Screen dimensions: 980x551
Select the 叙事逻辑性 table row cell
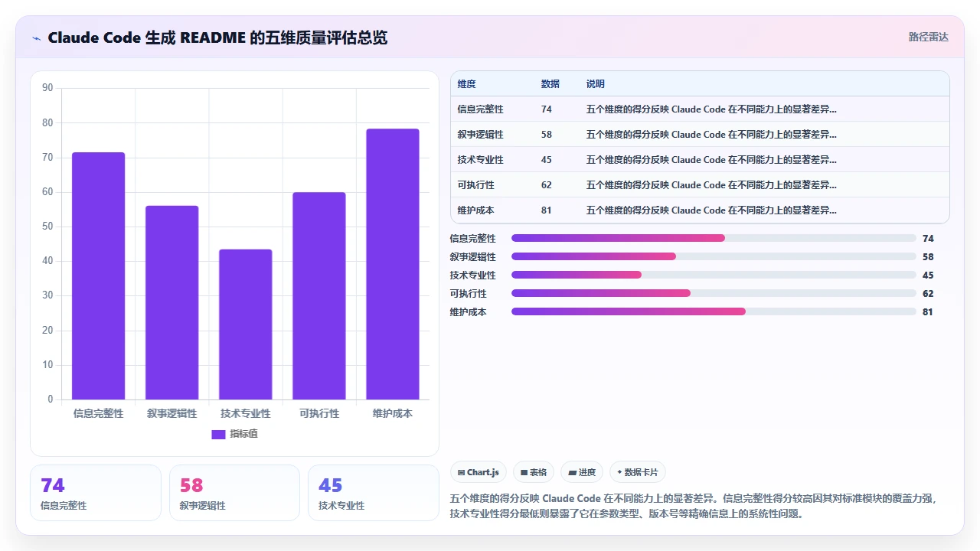480,134
